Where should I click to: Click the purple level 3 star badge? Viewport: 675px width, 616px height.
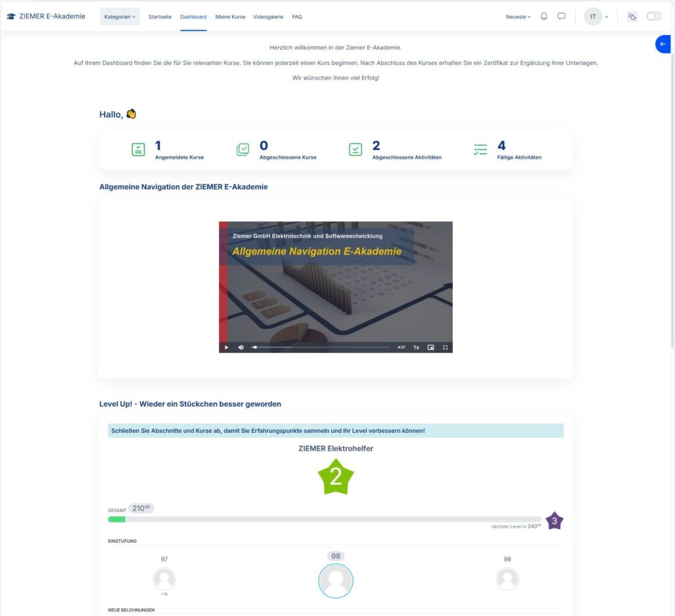point(554,520)
